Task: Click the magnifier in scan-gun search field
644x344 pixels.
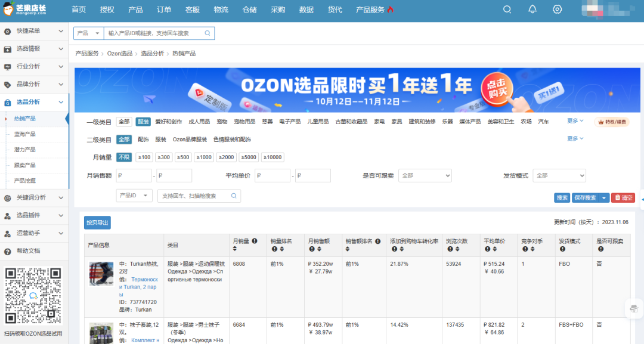Action: pos(234,196)
